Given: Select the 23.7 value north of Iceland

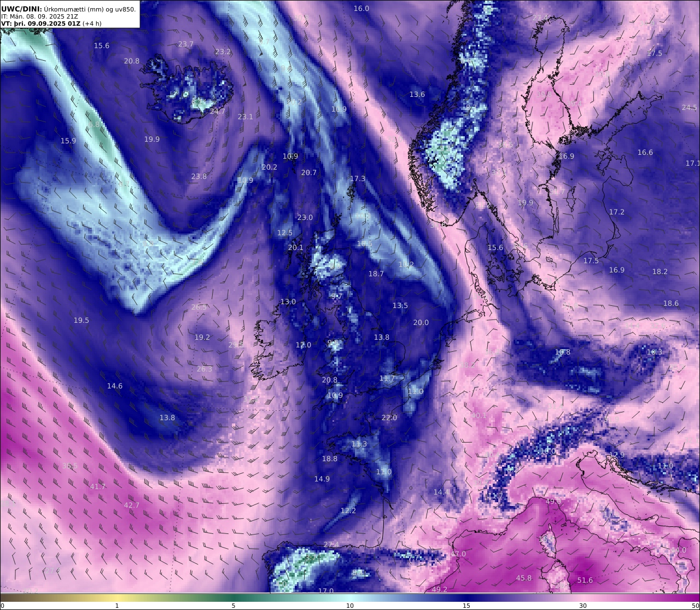Looking at the screenshot, I should 186,44.
